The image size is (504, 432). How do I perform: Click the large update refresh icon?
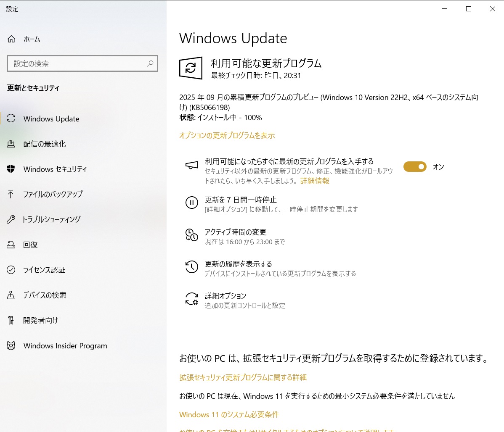(x=191, y=68)
